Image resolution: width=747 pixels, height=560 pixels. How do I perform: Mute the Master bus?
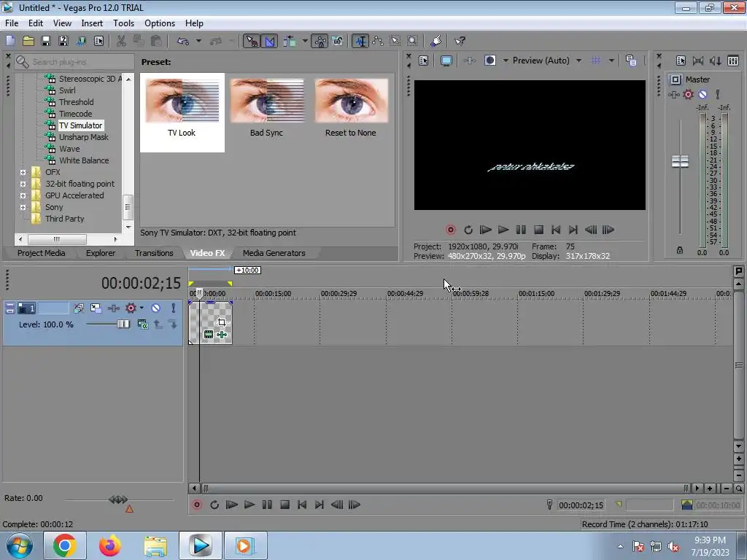click(x=703, y=94)
